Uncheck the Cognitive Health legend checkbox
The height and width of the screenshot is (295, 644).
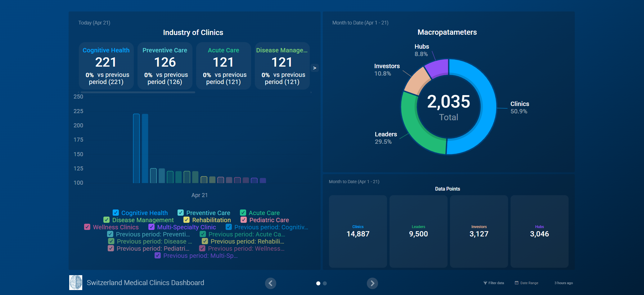click(116, 213)
